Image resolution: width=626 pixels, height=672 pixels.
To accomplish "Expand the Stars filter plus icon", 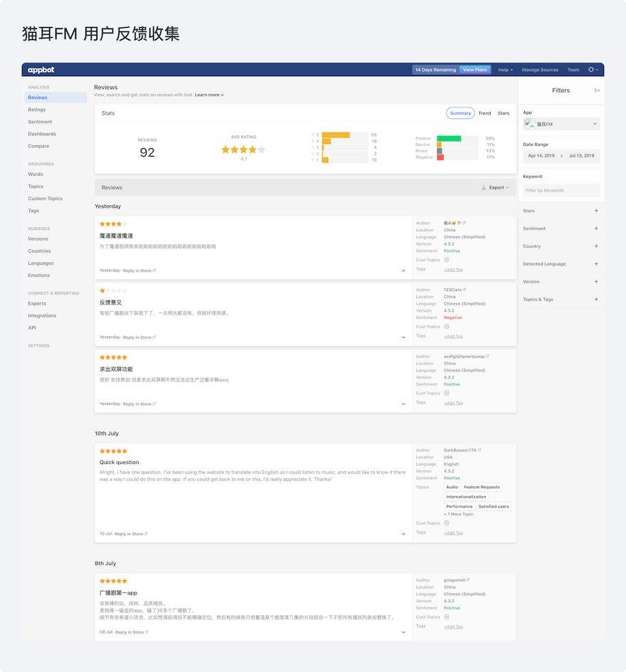I will [x=596, y=211].
